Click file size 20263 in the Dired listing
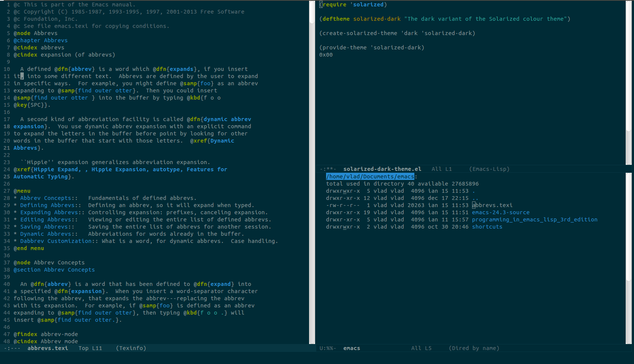This screenshot has height=364, width=634. [416, 205]
